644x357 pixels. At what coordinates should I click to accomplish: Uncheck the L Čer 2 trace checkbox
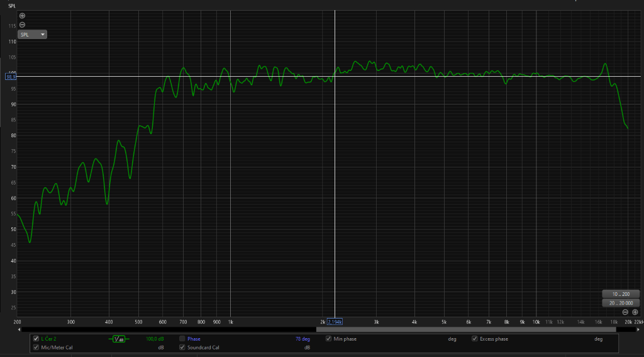tap(36, 339)
